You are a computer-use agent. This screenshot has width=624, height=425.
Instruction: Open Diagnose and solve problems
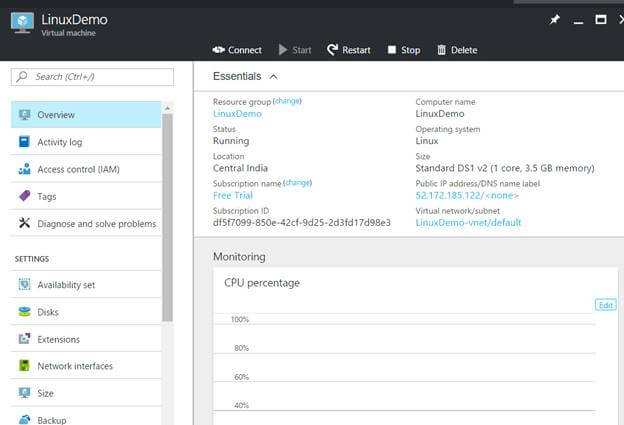point(96,224)
